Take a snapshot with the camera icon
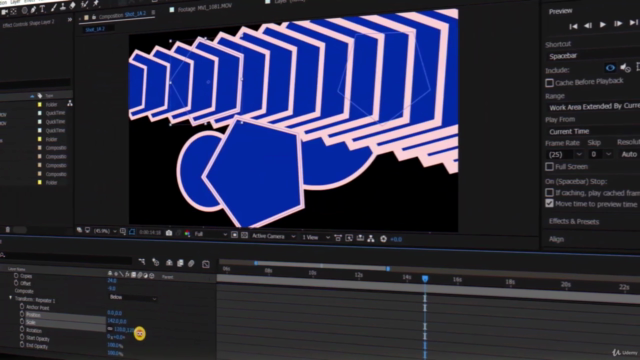The width and height of the screenshot is (640, 360). coord(169,233)
